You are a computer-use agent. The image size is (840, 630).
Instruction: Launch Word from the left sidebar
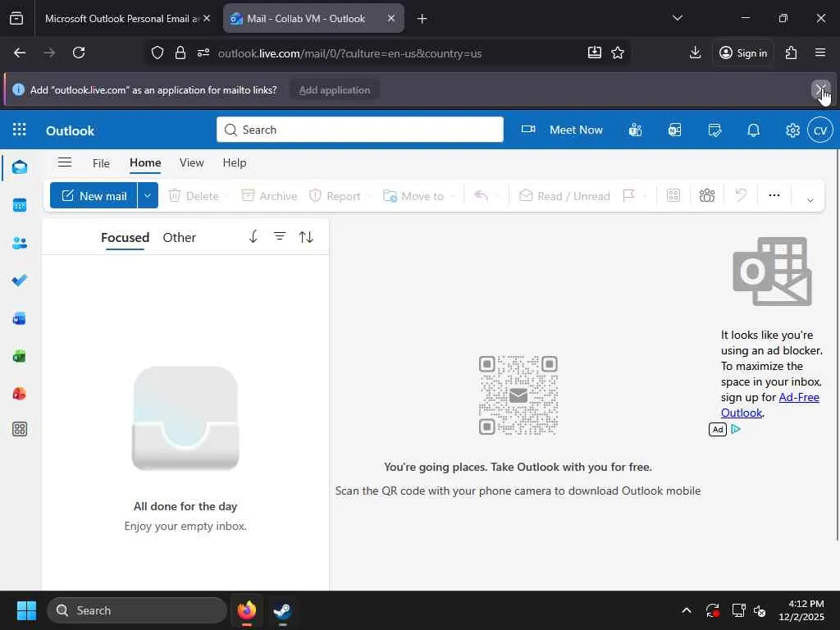pyautogui.click(x=20, y=319)
